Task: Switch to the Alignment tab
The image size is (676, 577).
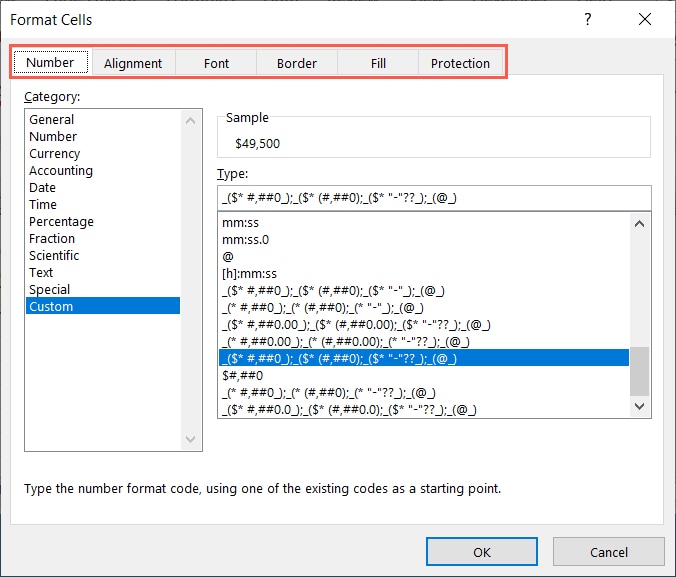Action: (133, 63)
